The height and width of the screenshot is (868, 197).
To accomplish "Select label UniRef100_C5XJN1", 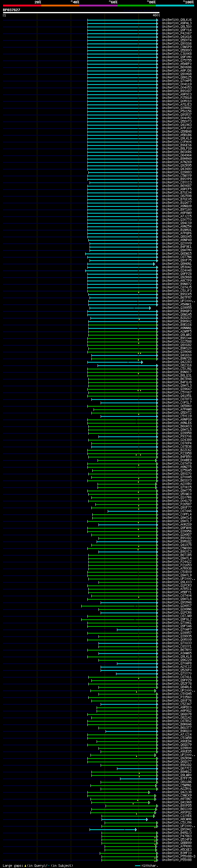I will coord(177,369).
